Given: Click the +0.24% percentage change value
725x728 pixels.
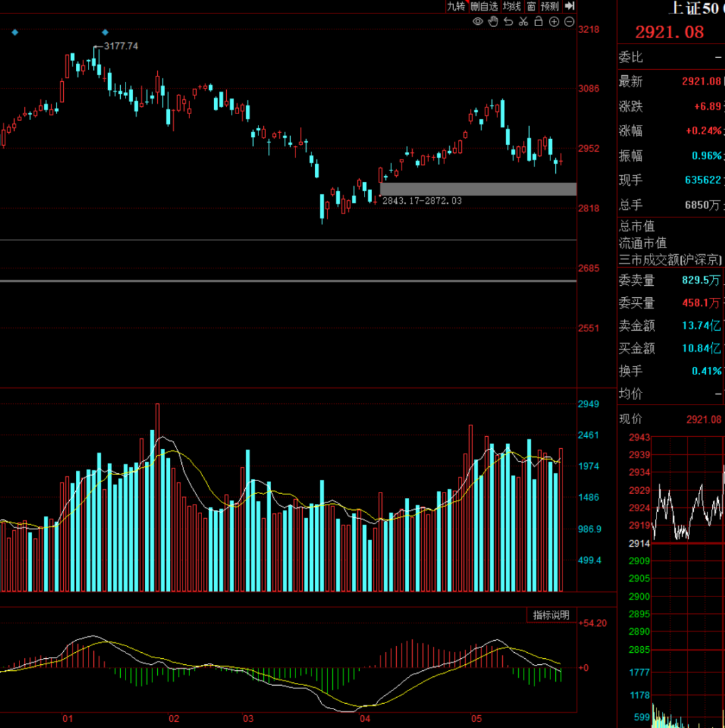Looking at the screenshot, I should [x=704, y=131].
